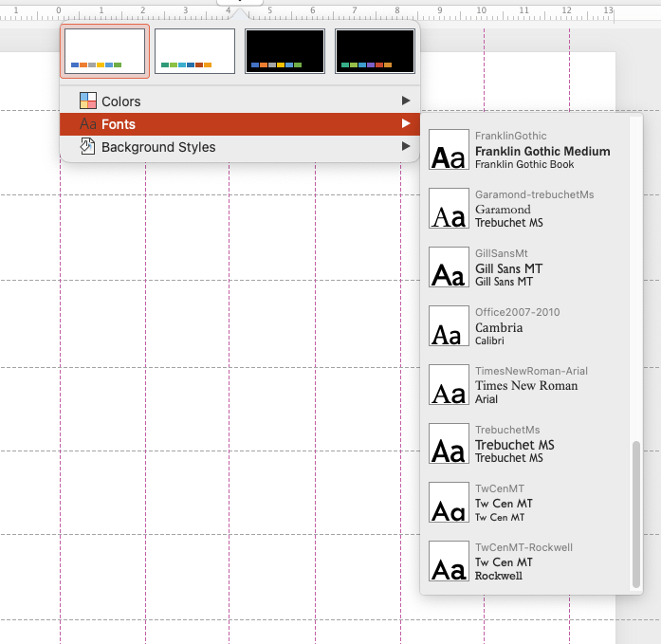Click the horizontal ruler at mark 10
This screenshot has height=644, width=661.
(481, 11)
